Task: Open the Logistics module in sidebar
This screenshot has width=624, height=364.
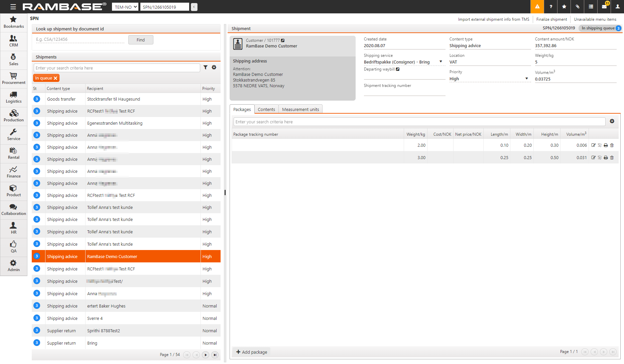Action: point(13,97)
